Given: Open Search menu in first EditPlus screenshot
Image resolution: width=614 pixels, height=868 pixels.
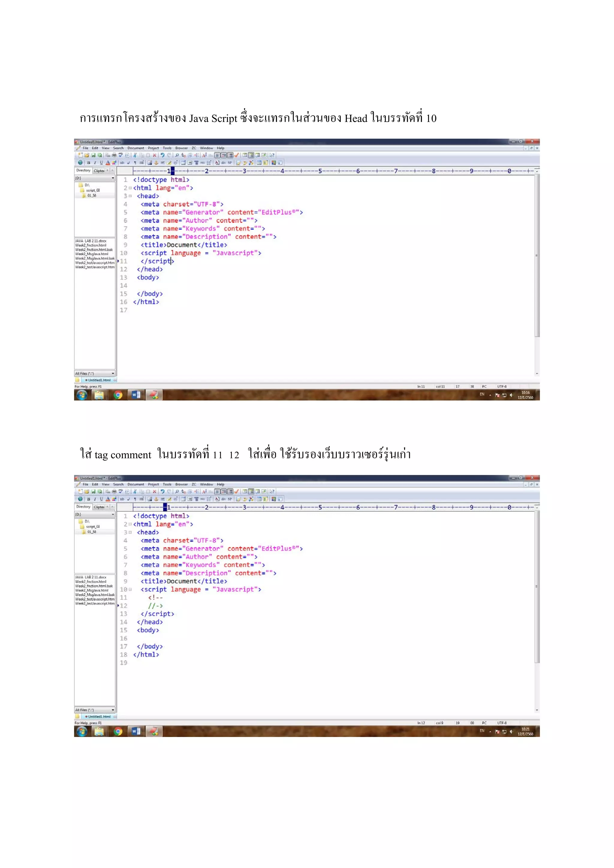Looking at the screenshot, I should [118, 148].
